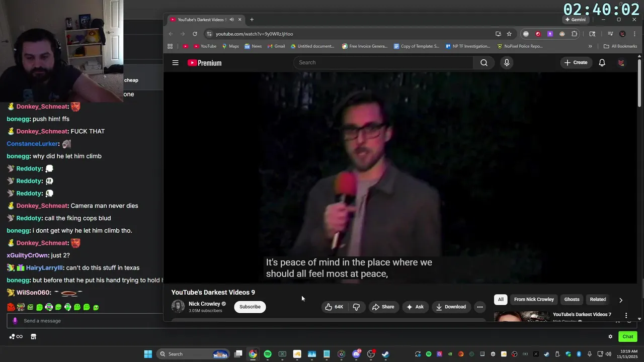The height and width of the screenshot is (362, 644).
Task: Select the From Nick Crowley chip
Action: coord(534,300)
